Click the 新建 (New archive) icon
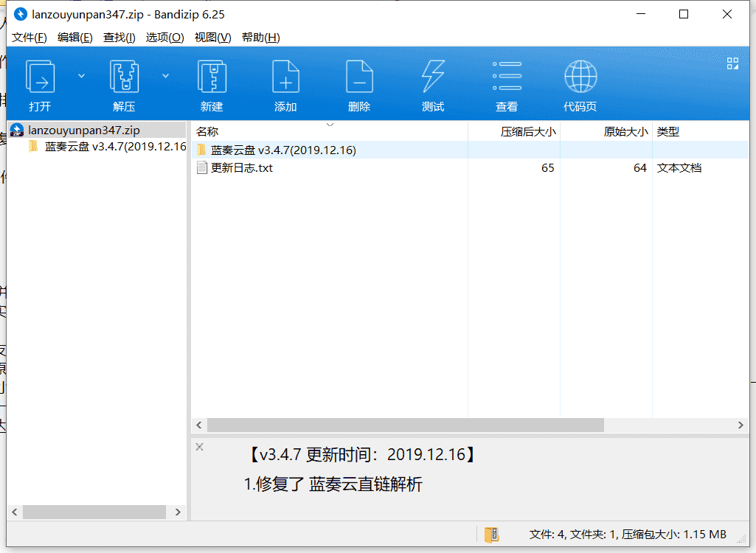Viewport: 756px width, 553px height. pos(212,76)
